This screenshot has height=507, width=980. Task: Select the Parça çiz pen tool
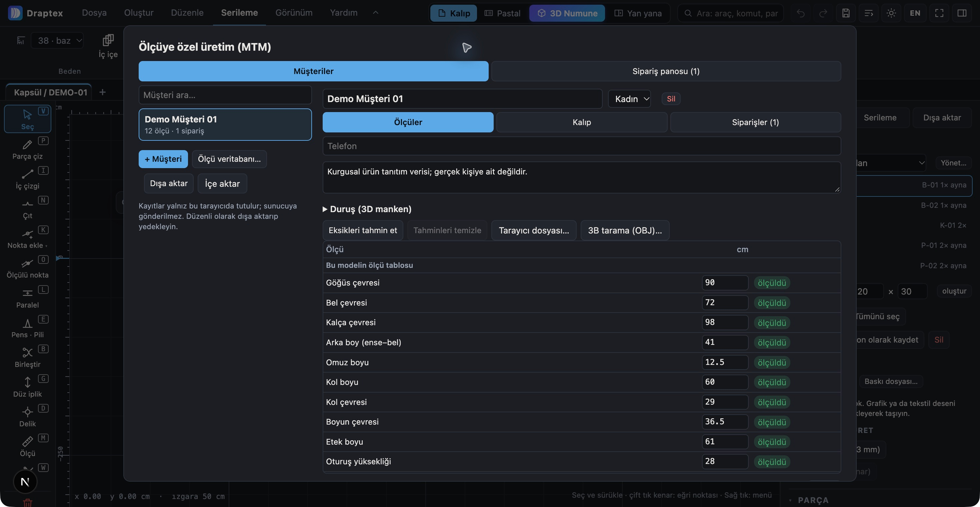(x=27, y=149)
